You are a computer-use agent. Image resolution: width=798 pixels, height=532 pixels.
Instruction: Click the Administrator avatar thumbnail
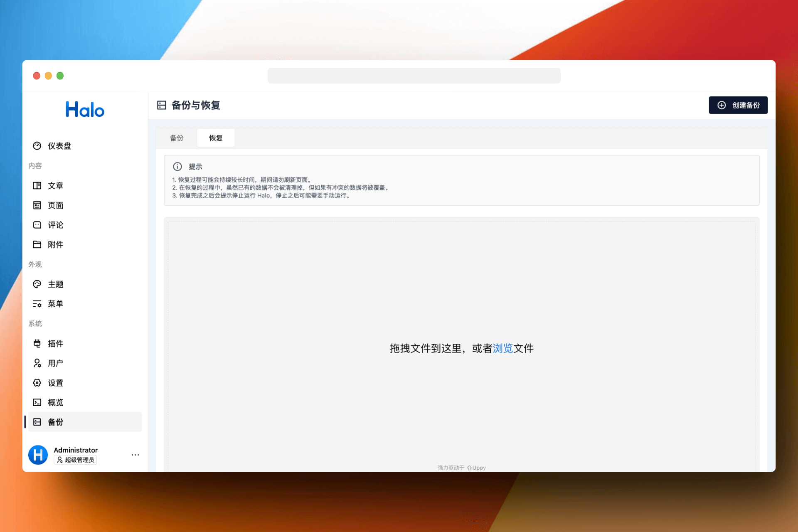[x=38, y=455]
